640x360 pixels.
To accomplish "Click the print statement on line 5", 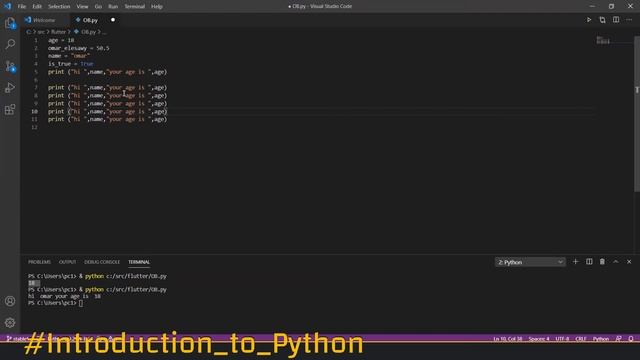I will pyautogui.click(x=107, y=72).
